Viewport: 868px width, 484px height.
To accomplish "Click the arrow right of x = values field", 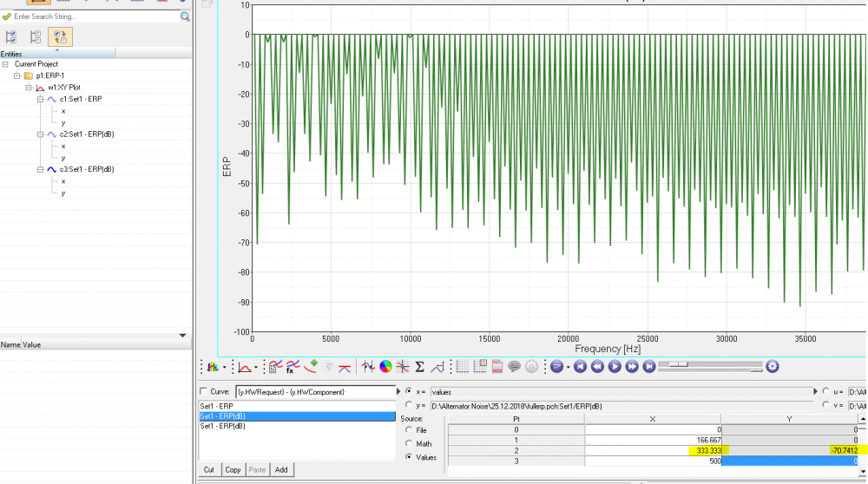I will pos(815,392).
